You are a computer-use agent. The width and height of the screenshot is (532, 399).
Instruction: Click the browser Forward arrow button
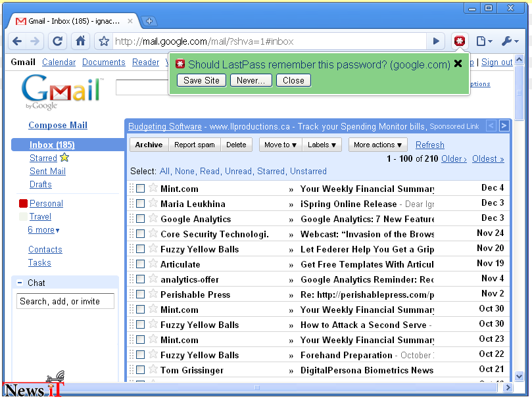(x=35, y=41)
